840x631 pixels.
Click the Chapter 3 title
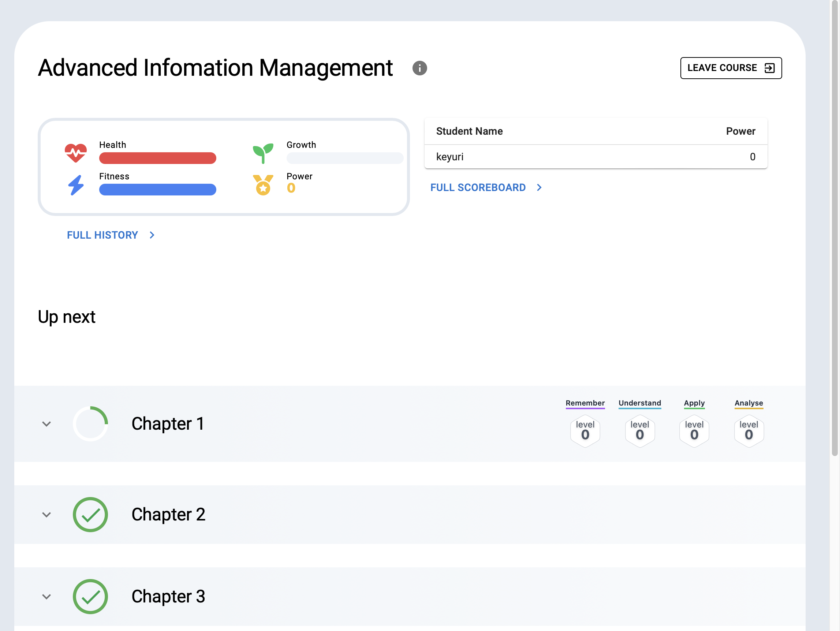[168, 597]
